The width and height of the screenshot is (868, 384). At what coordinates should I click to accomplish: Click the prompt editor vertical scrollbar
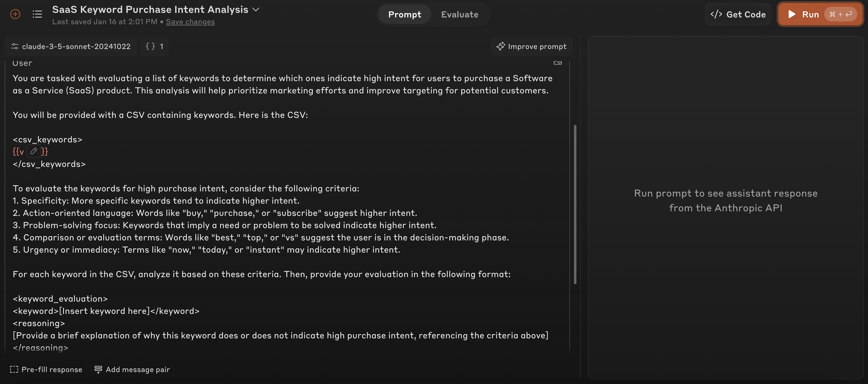click(575, 205)
